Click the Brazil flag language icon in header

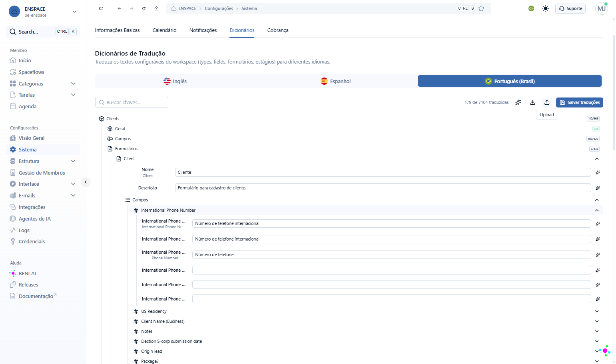531,8
